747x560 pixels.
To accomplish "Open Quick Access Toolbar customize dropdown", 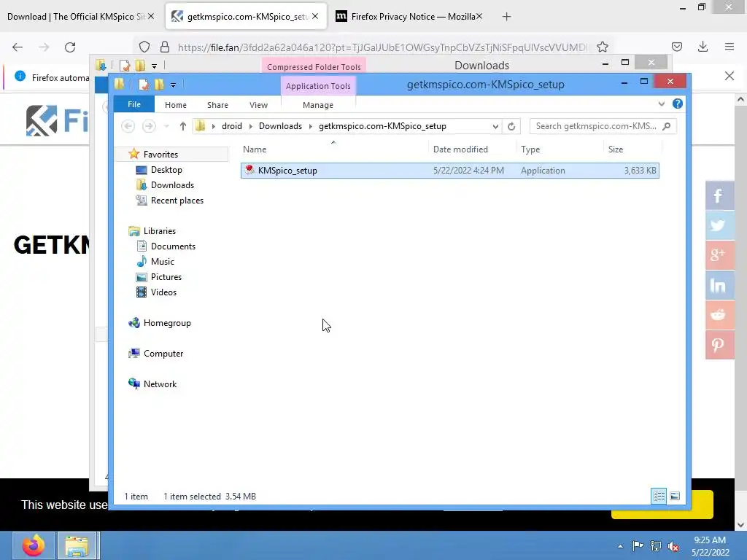I will [x=174, y=85].
